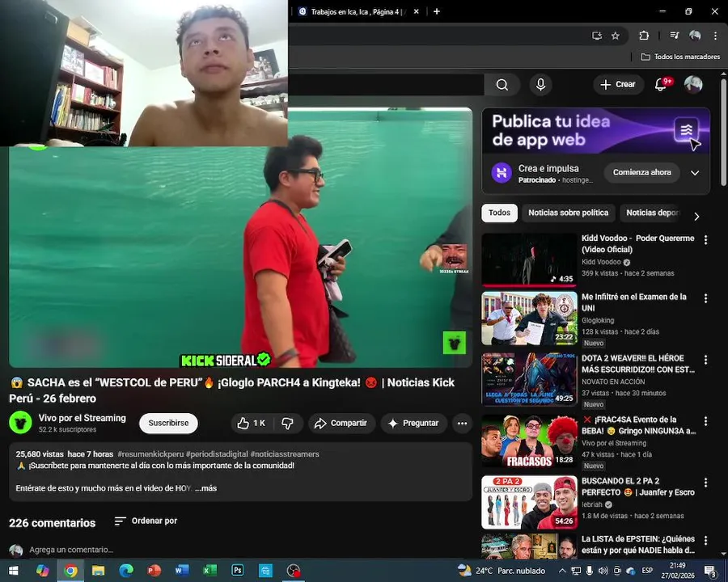Open Microsoft Edge from the taskbar
This screenshot has height=582, width=728.
(x=126, y=570)
